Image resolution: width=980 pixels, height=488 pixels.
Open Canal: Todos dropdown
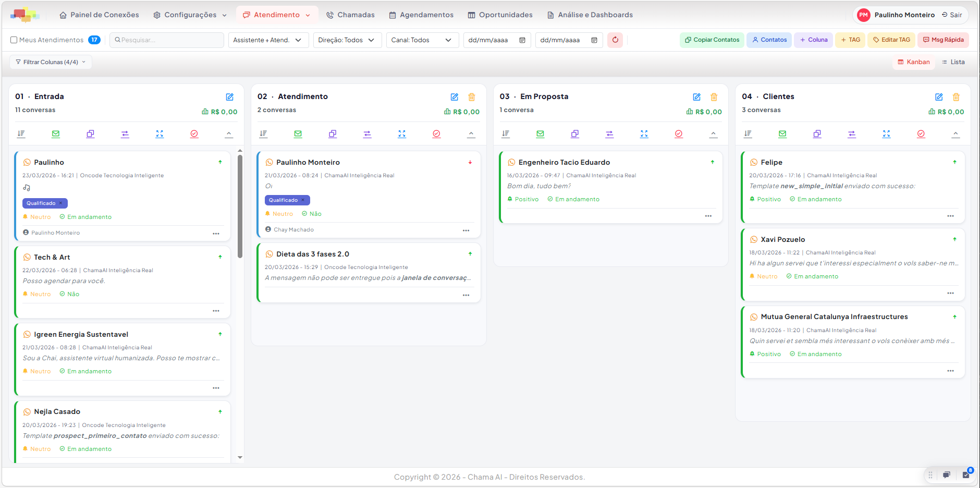(422, 40)
